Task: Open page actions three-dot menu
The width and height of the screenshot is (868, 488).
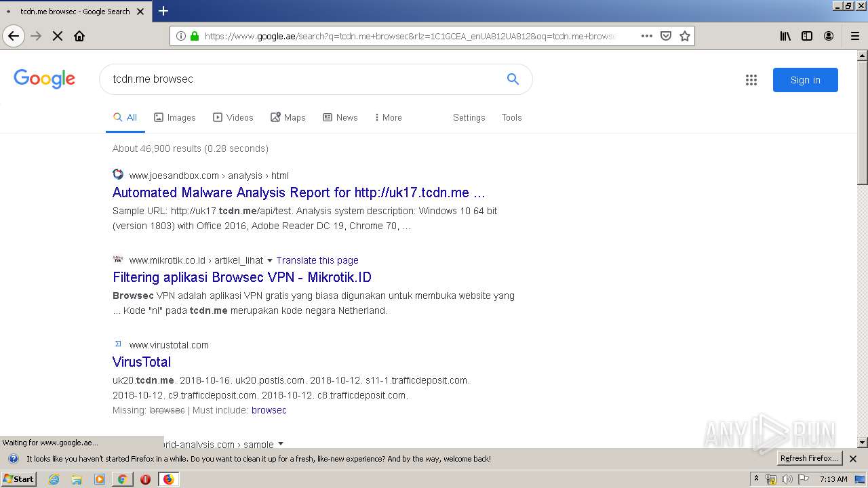Action: pos(646,36)
